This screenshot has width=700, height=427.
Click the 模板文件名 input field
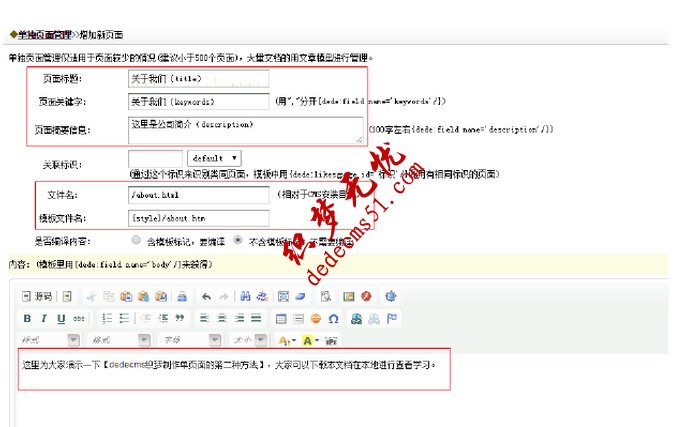tap(199, 218)
